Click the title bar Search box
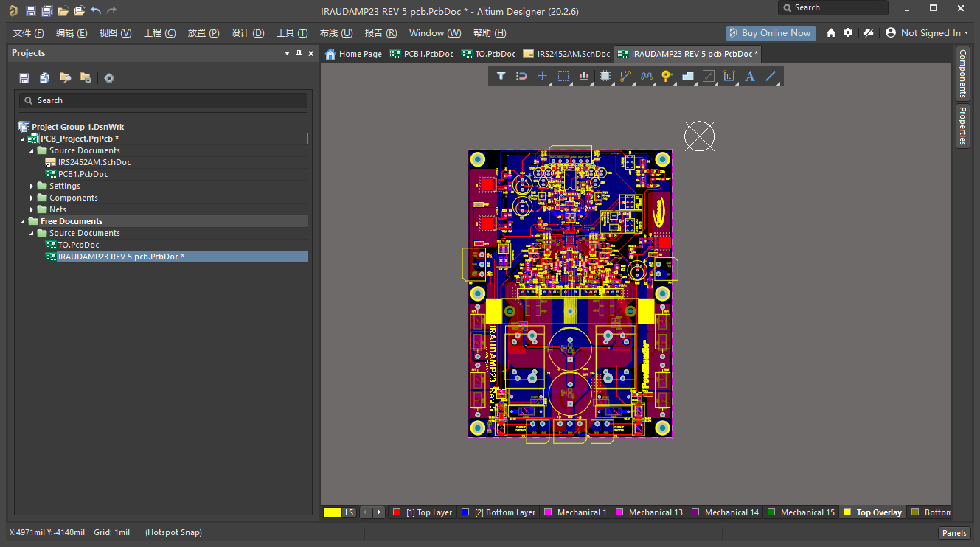The width and height of the screenshot is (980, 547). click(833, 7)
